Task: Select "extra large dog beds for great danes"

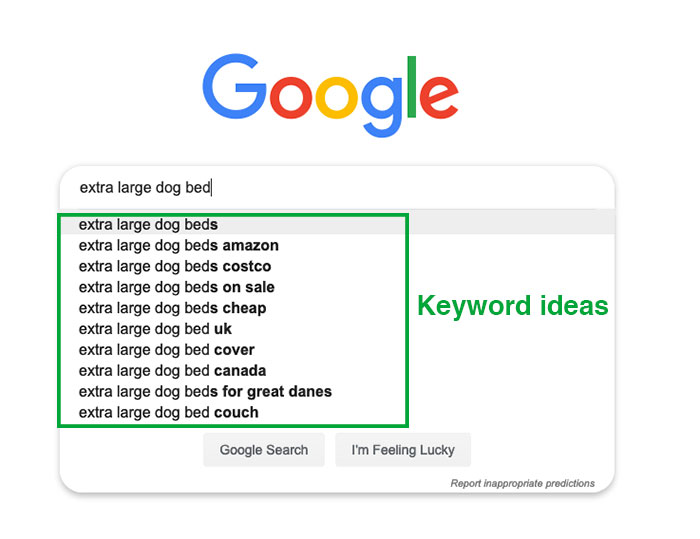Action: [205, 392]
